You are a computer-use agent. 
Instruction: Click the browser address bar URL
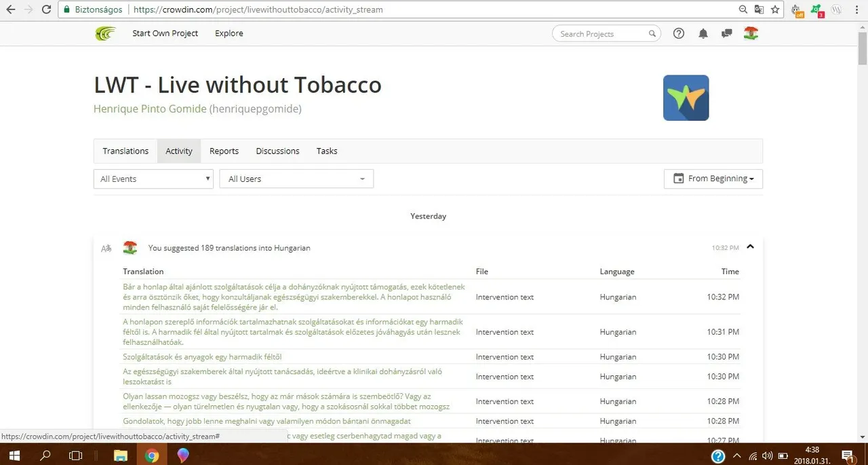[258, 10]
